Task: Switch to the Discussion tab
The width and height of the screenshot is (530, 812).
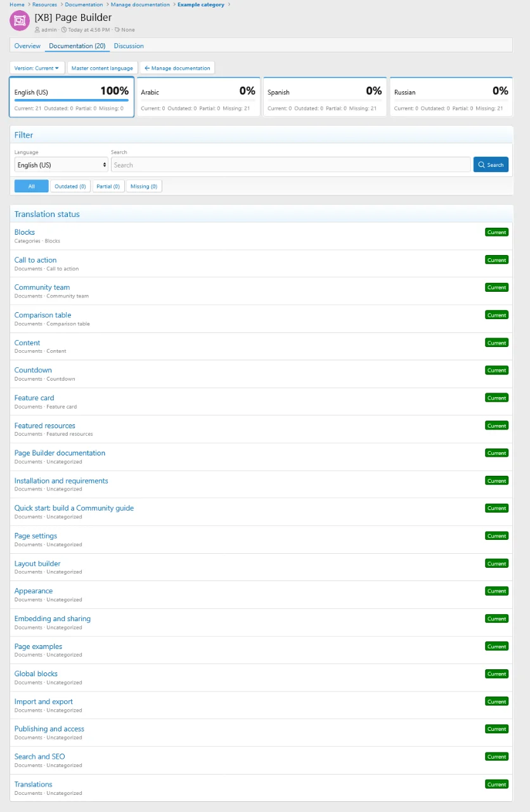Action: tap(129, 46)
